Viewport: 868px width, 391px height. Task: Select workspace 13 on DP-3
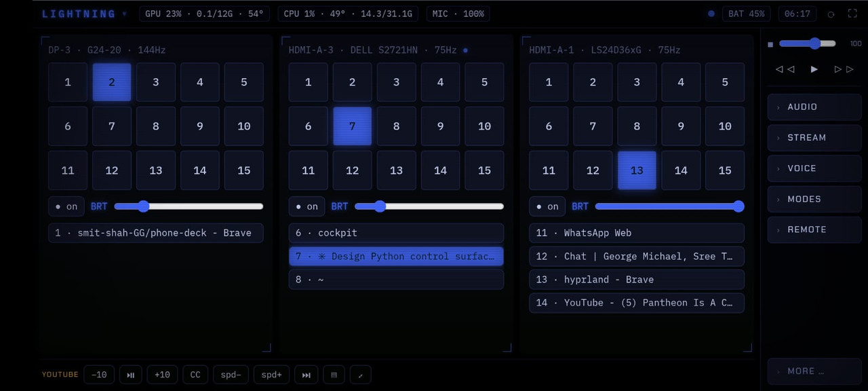[156, 170]
